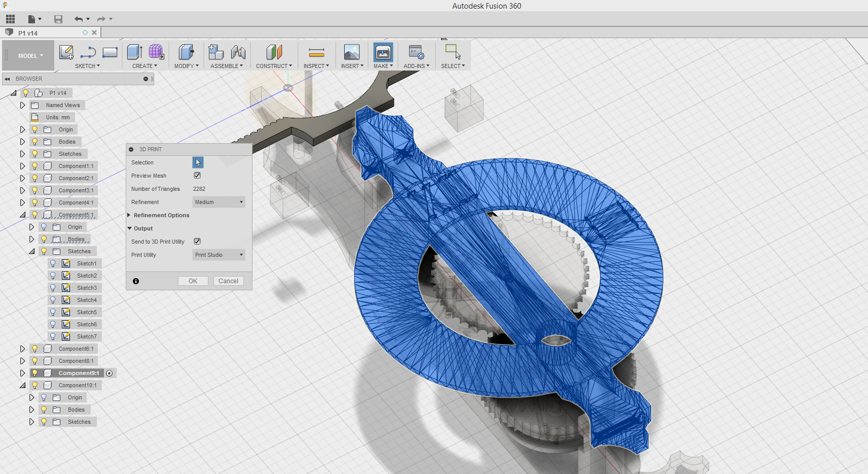Viewport: 868px width, 474px height.
Task: Toggle visibility bulb of Component9:1
Action: coord(35,373)
